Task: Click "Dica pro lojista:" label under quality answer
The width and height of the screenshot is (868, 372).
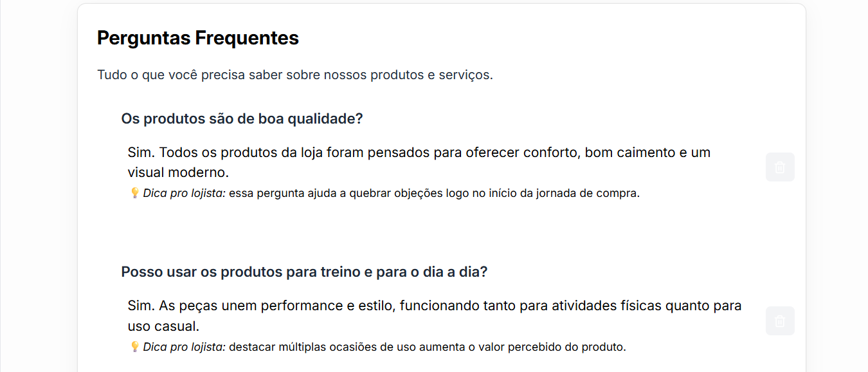Action: 185,193
